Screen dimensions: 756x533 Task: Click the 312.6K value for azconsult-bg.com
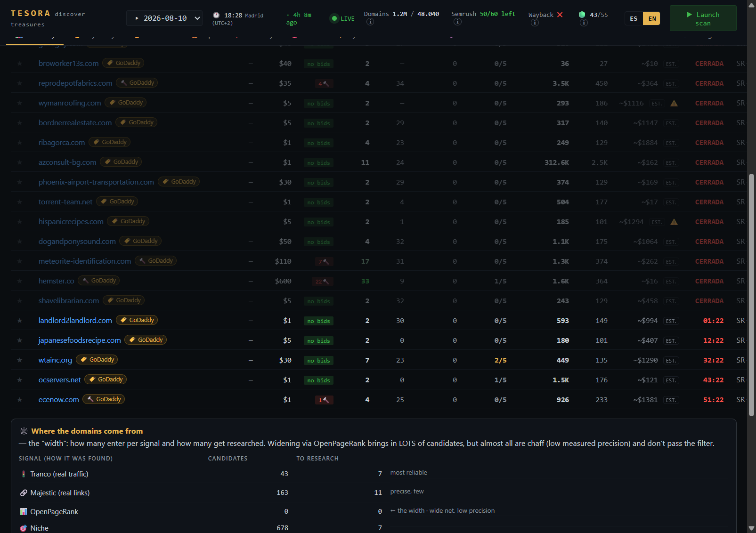(x=557, y=162)
